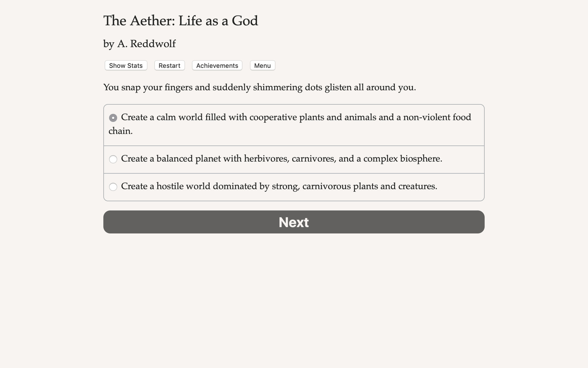This screenshot has height=368, width=588.
Task: Open Menu to access game options
Action: tap(262, 65)
